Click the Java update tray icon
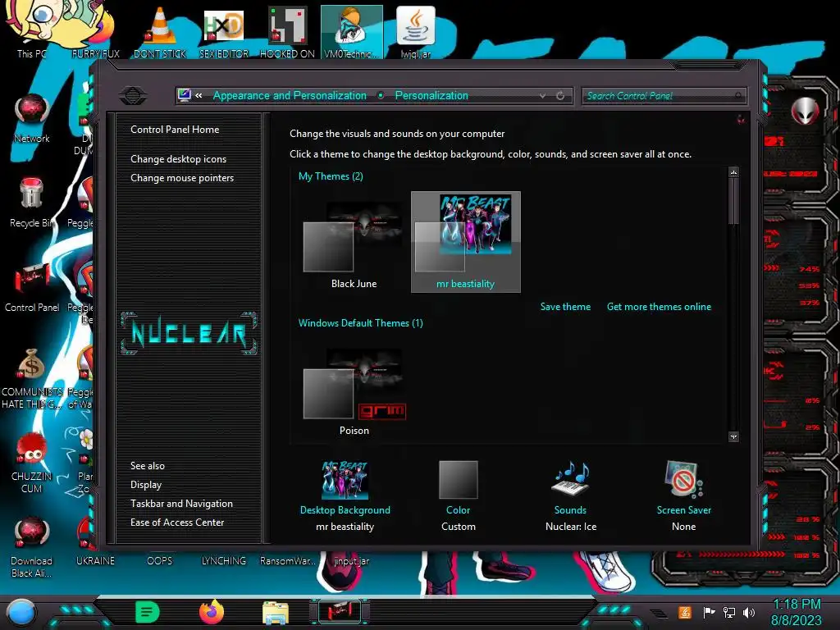The image size is (840, 630). pos(685,612)
